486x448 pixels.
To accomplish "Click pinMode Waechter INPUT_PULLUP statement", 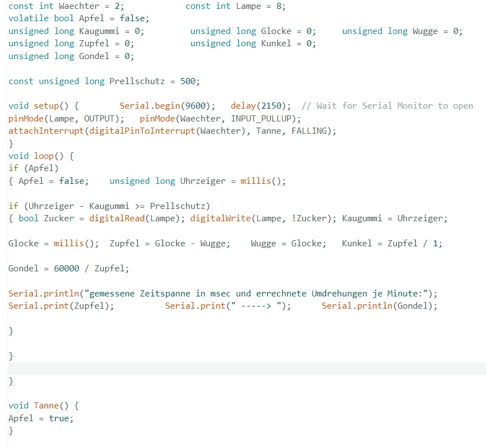I will coord(220,119).
